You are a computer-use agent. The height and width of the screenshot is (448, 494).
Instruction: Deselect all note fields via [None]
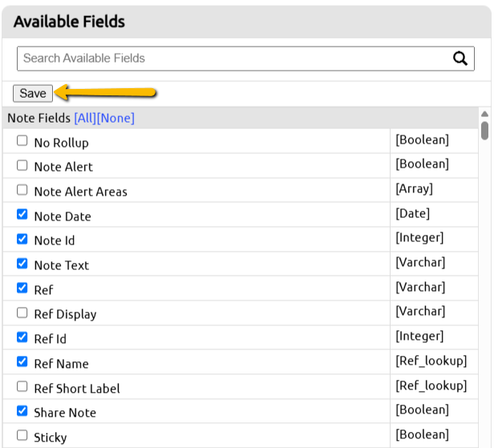click(115, 118)
